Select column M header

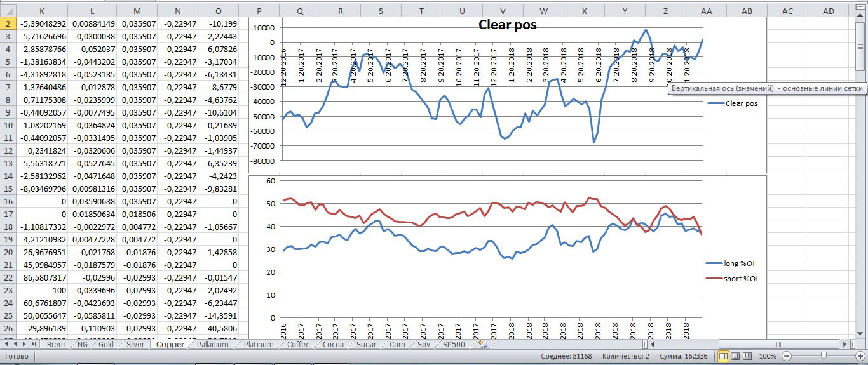[x=137, y=11]
